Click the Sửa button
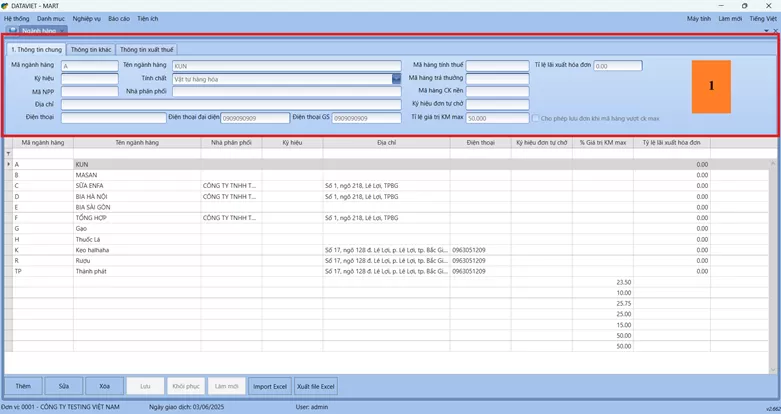This screenshot has width=781, height=414. coord(64,386)
